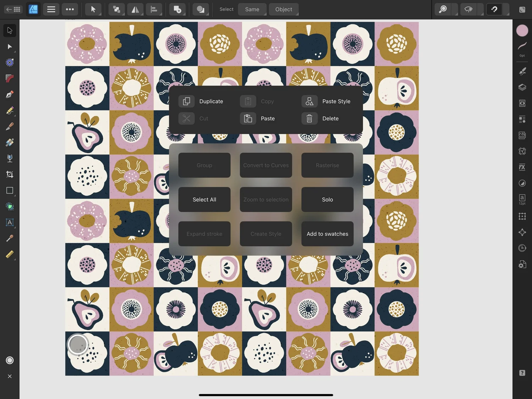Viewport: 532px width, 399px height.
Task: Open the History studio
Action: (522, 248)
